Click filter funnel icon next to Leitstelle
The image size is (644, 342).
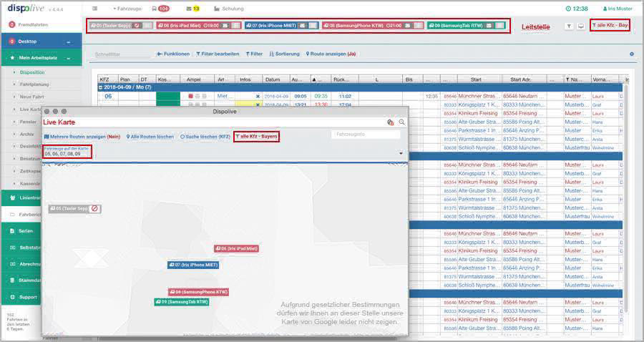(568, 26)
